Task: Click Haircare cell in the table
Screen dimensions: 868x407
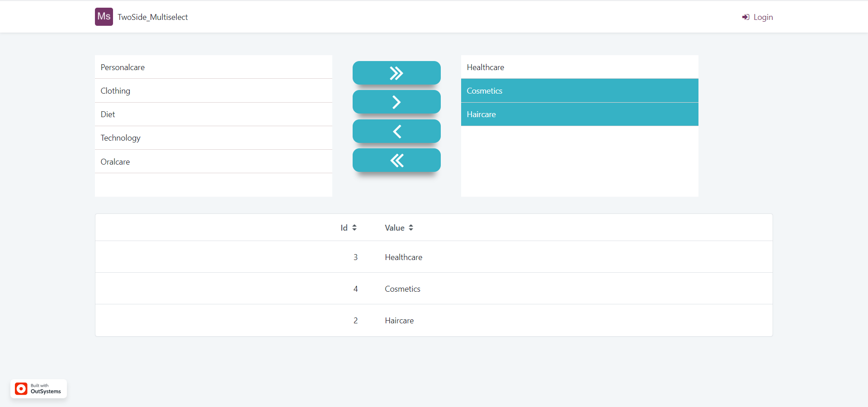Action: pos(399,320)
